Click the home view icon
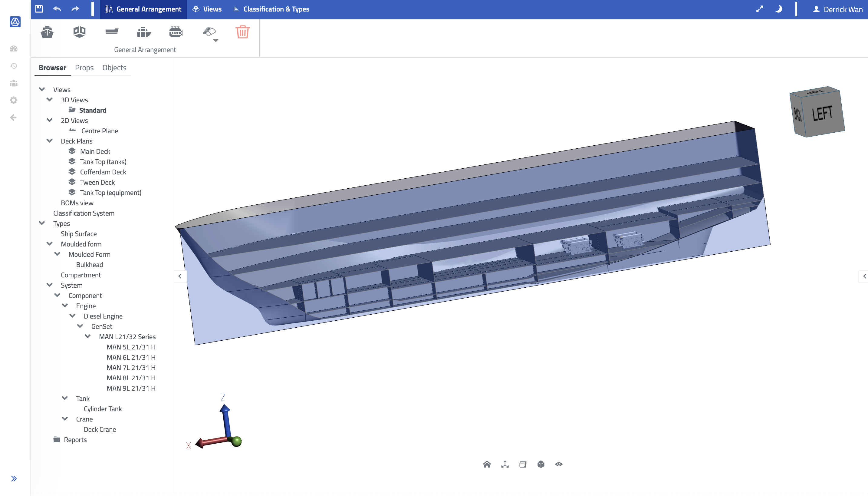The height and width of the screenshot is (496, 868). click(x=487, y=464)
